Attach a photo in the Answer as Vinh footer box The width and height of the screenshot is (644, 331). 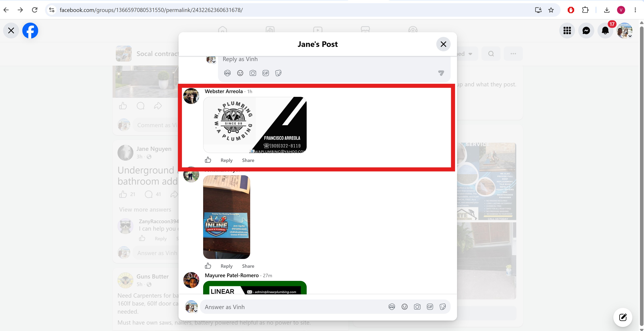(417, 307)
